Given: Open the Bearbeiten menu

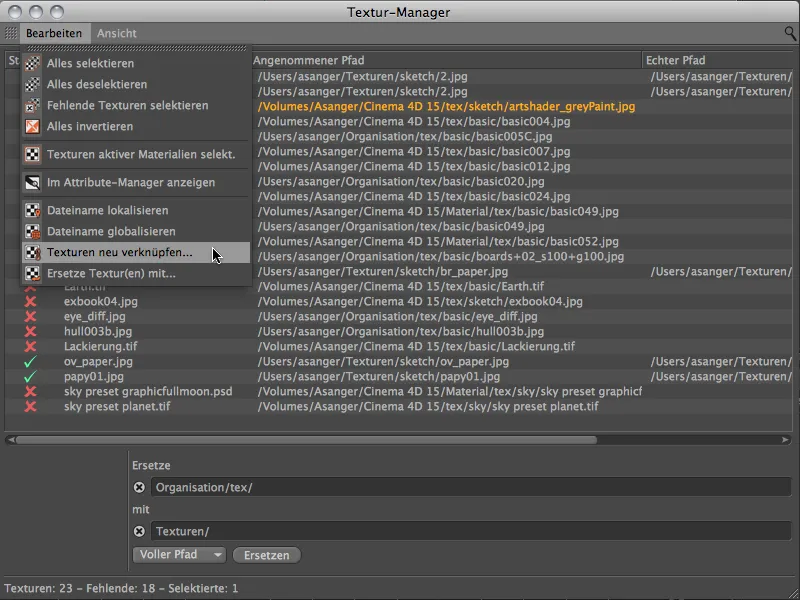Looking at the screenshot, I should click(x=54, y=33).
